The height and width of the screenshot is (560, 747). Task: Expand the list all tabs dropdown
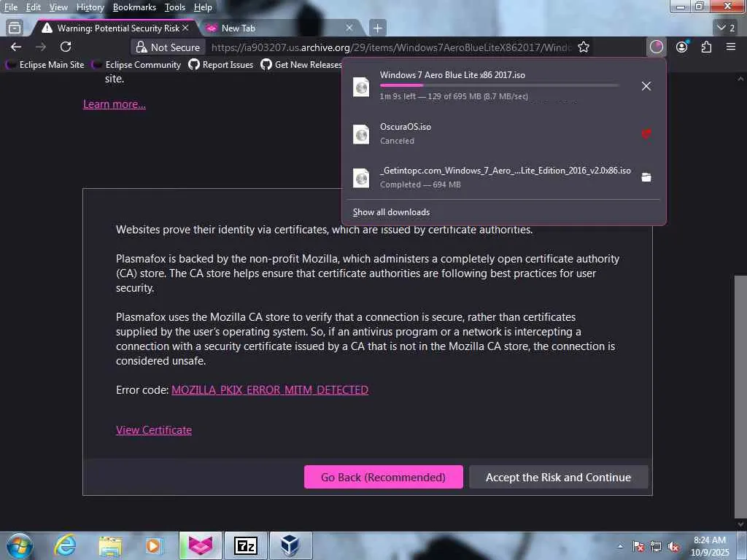tap(726, 28)
